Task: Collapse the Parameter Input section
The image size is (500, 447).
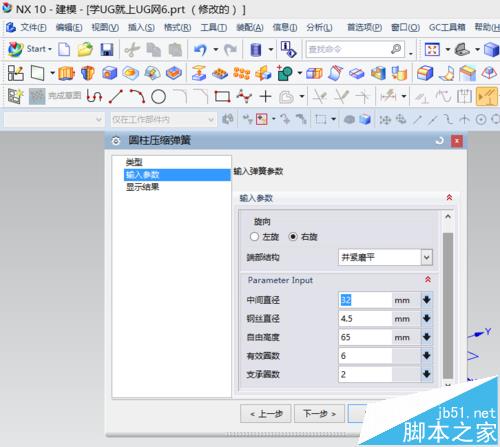Action: [428, 280]
